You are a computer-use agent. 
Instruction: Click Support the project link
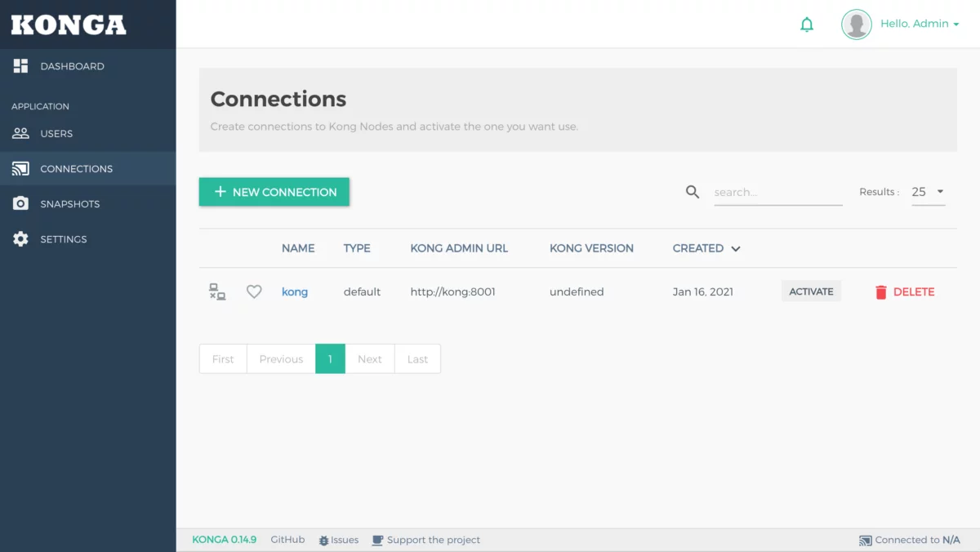426,540
